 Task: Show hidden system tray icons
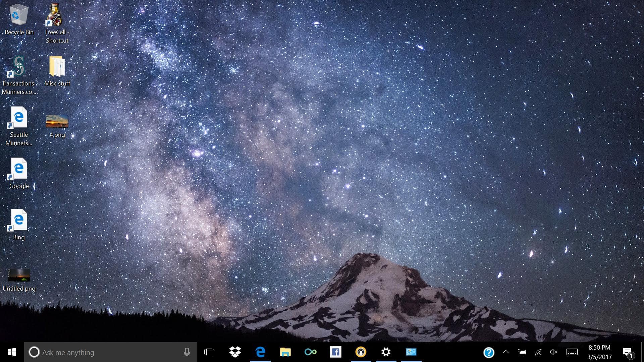click(x=505, y=352)
